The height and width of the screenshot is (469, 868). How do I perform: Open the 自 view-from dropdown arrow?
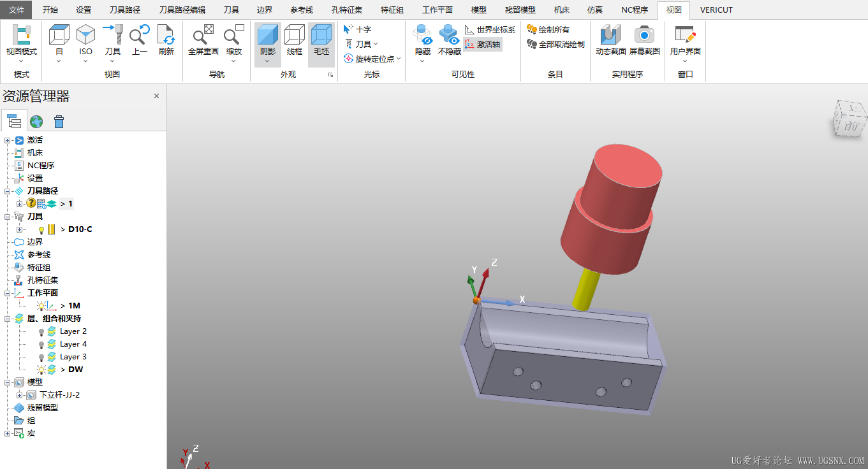(x=59, y=61)
